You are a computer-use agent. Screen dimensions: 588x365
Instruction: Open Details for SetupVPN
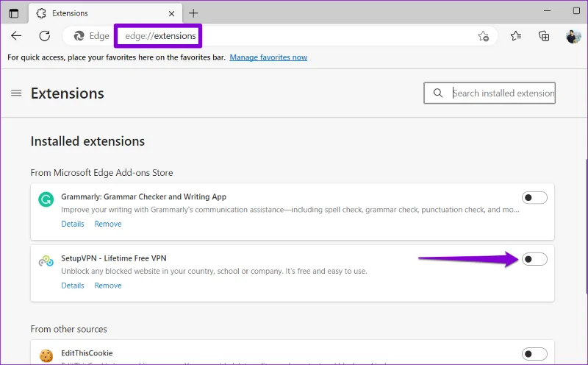point(72,286)
